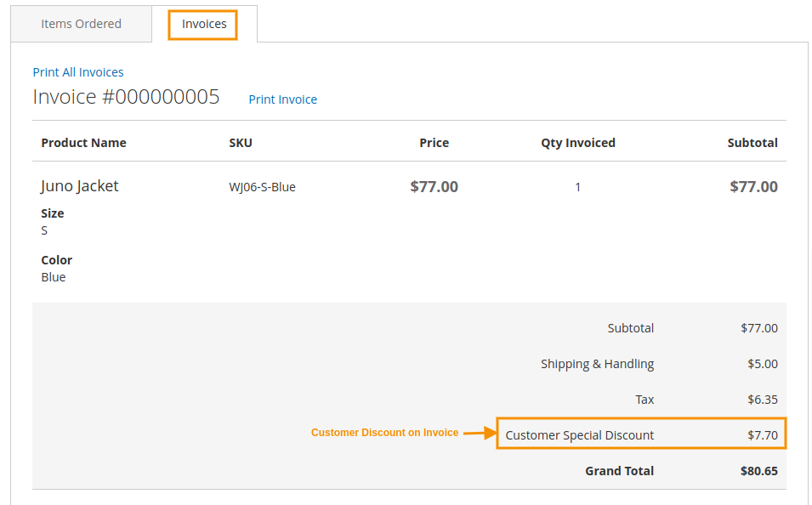Click the $6.35 tax amount

pos(763,400)
